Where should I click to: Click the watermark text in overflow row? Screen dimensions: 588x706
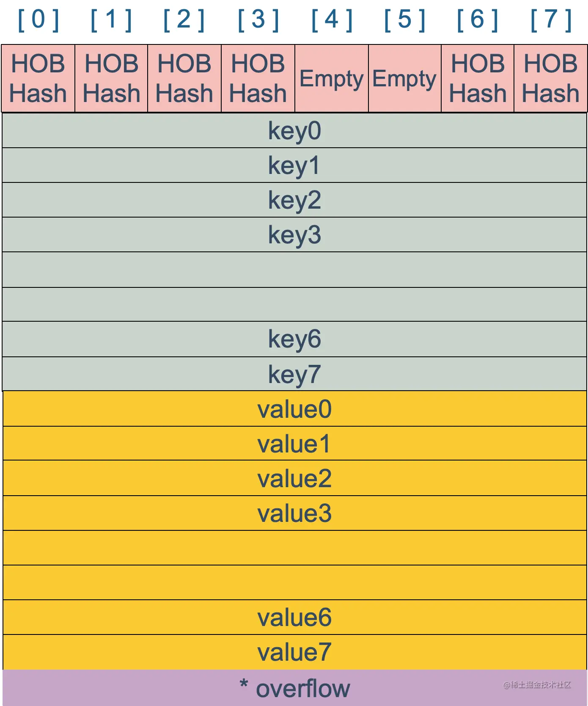pos(537,685)
